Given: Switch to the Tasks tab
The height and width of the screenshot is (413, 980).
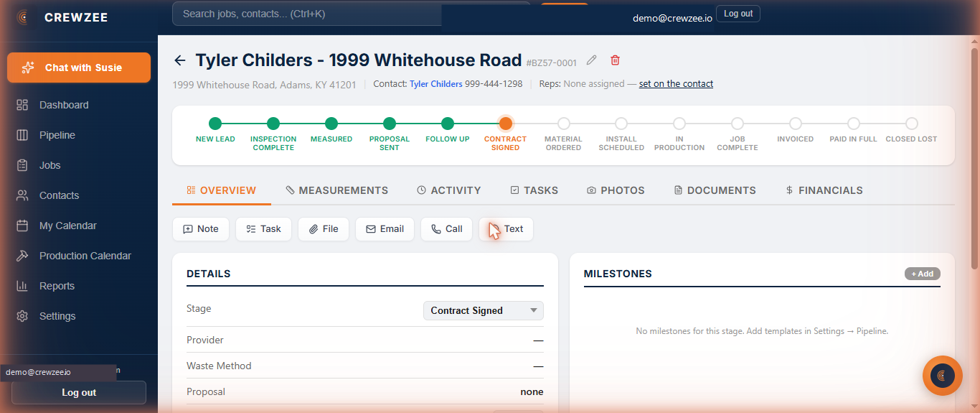Looking at the screenshot, I should tap(534, 190).
